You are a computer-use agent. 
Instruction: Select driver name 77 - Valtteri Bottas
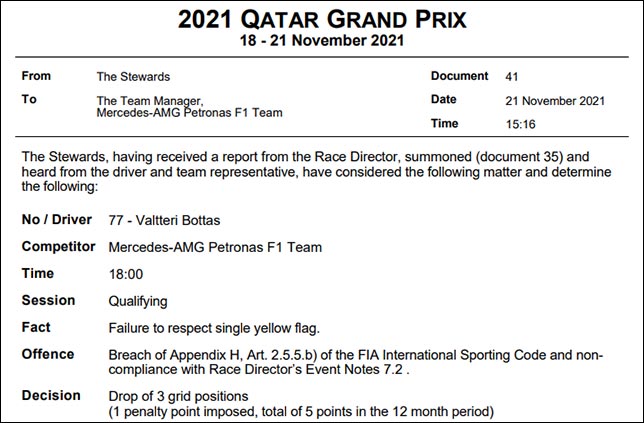(162, 221)
